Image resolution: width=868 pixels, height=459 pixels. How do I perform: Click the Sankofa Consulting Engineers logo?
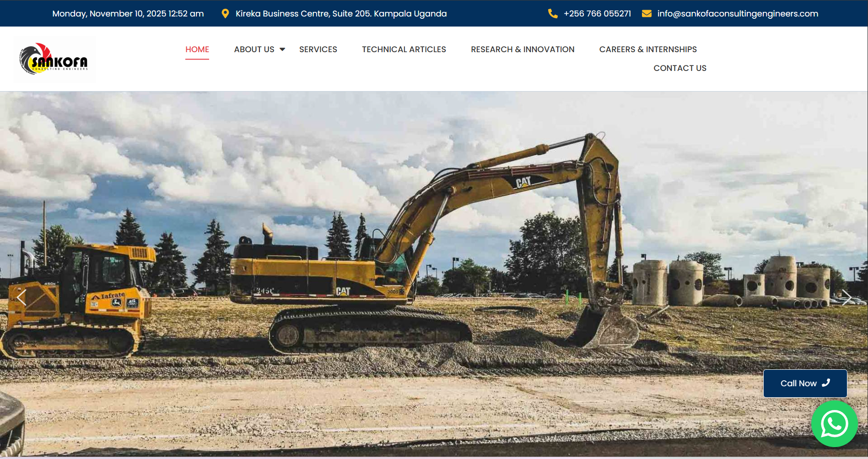tap(54, 59)
